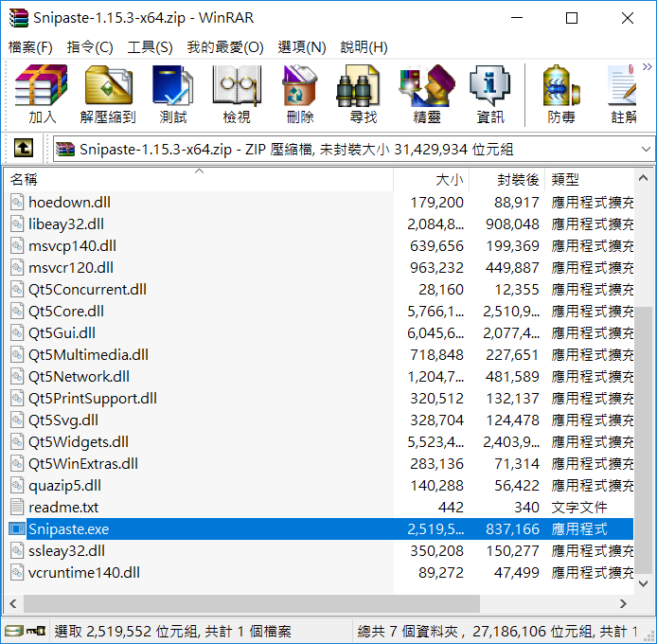Click the vertical scrollbar thumb

tap(643, 440)
